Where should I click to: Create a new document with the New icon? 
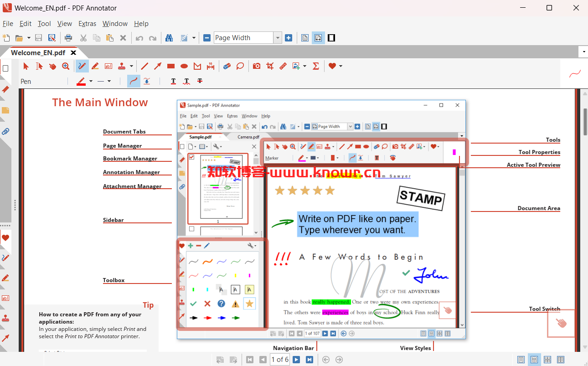click(6, 38)
